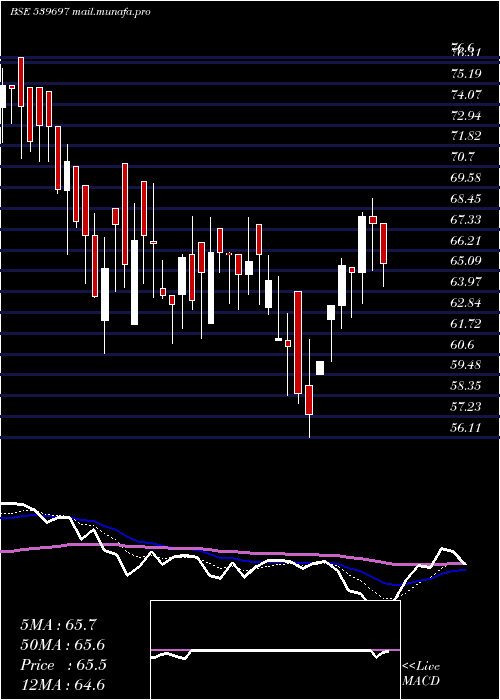Click the 63.97 price axis label

click(x=467, y=282)
